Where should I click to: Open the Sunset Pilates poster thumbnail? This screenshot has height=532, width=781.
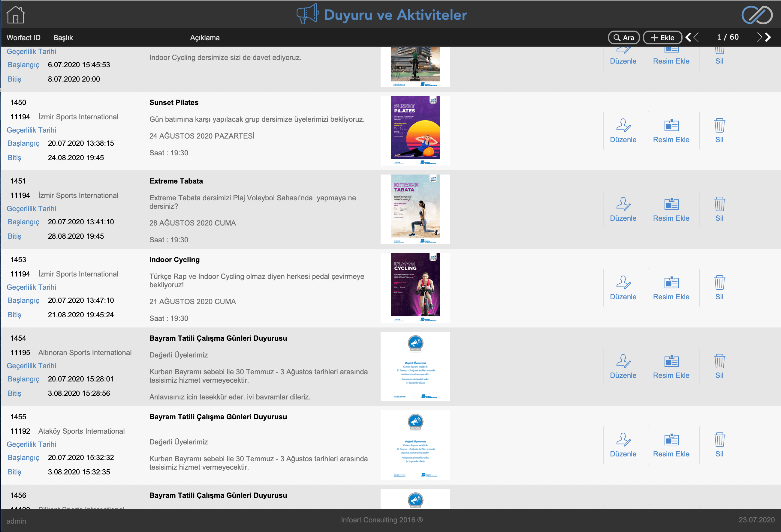click(415, 131)
